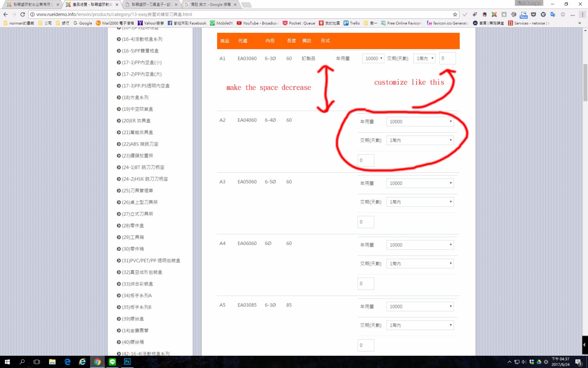Open category (18)方盒系列 in sidebar
Viewport: 588px width, 368px height.
click(135, 97)
